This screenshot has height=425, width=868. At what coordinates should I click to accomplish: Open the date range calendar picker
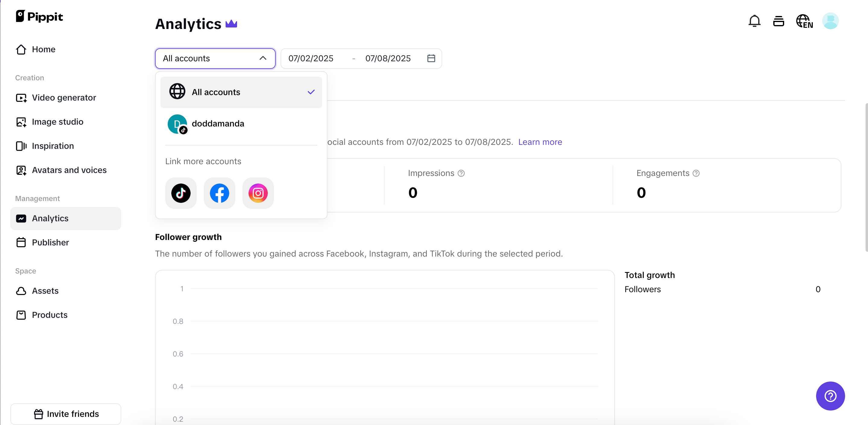coord(431,58)
